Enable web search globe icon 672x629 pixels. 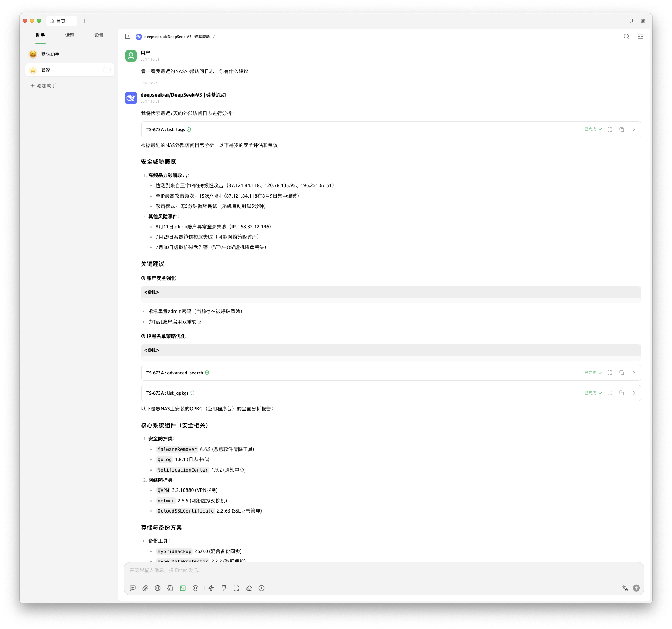[158, 588]
